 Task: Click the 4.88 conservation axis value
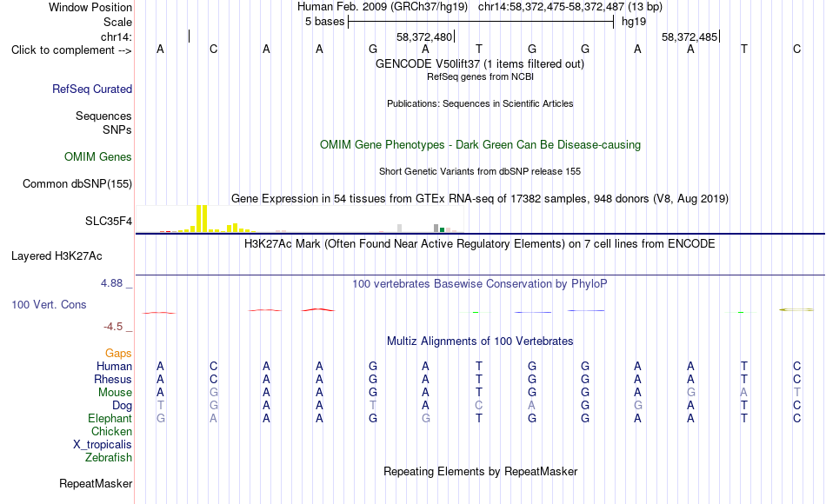point(111,283)
